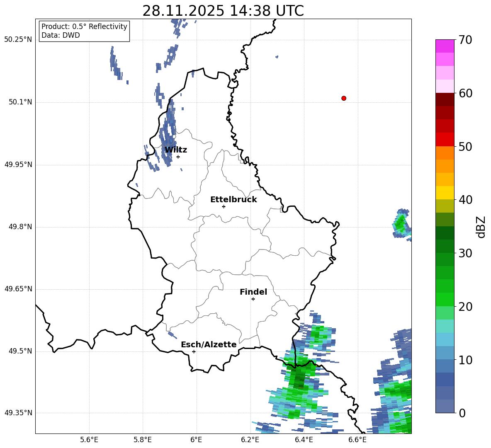Click the 49.8°N latitude label
This screenshot has height=448, width=491.
click(20, 227)
